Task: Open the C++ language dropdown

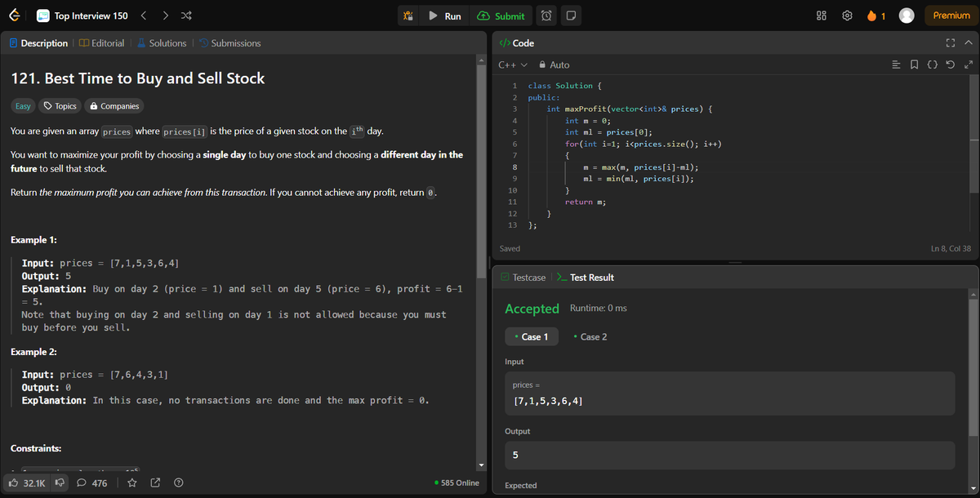Action: pos(513,64)
